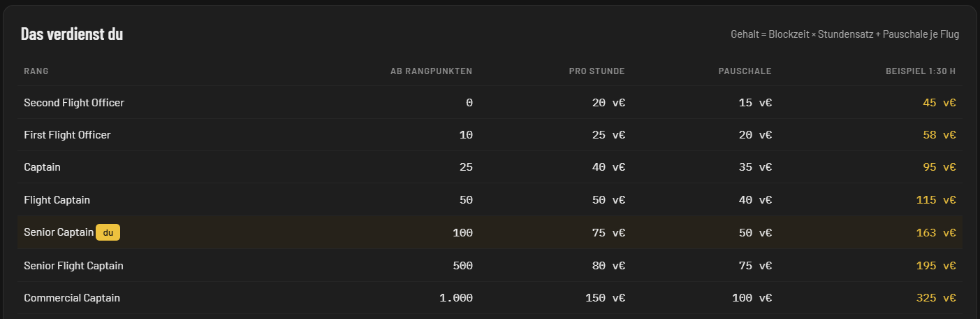Click the "Das verdienst du" heading
Viewport: 980px width, 319px height.
click(x=72, y=34)
